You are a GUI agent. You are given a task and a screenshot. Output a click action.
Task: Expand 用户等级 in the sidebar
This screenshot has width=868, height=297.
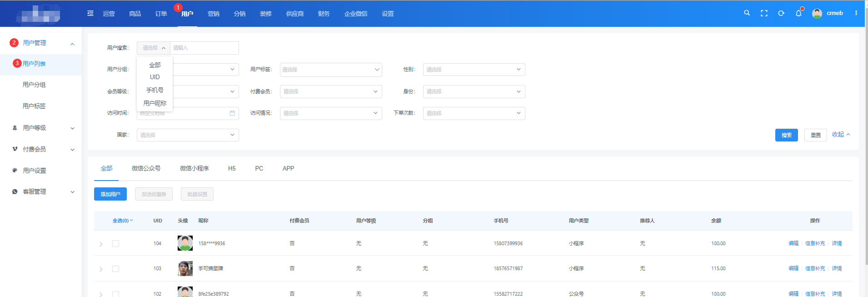(x=41, y=128)
